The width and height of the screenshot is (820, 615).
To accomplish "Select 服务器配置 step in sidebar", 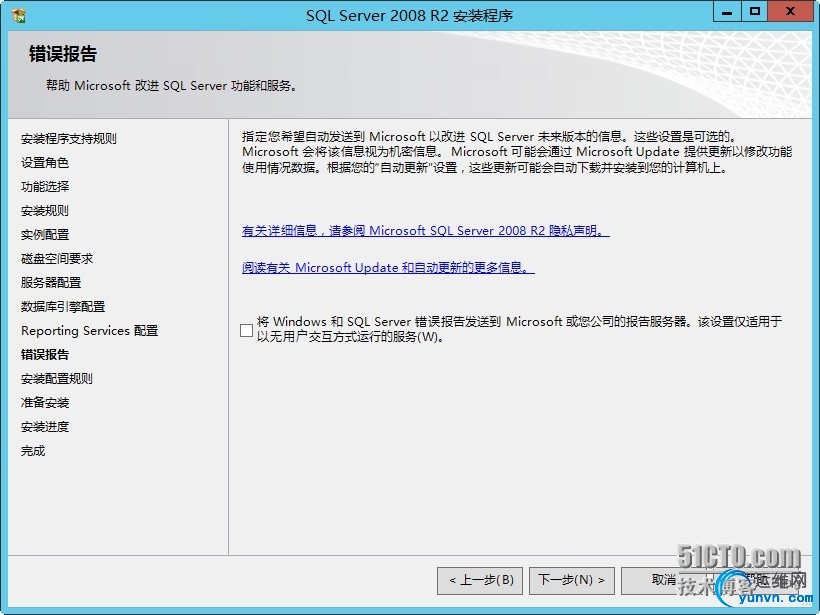I will (x=51, y=283).
